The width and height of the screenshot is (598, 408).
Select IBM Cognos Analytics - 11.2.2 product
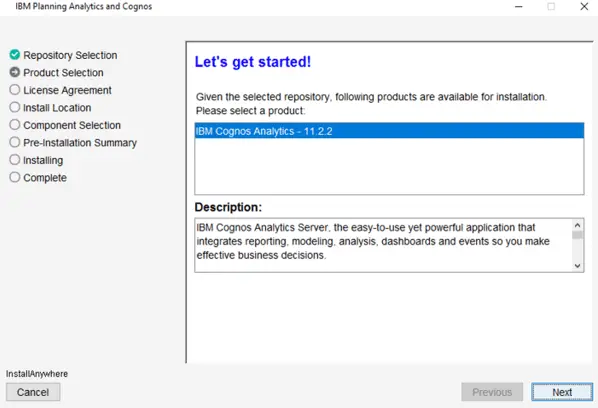click(389, 131)
